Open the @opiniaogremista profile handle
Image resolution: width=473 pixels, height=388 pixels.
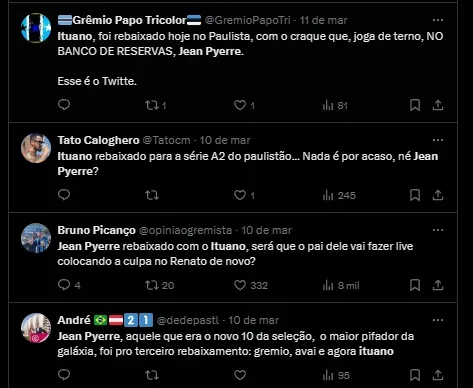185,230
